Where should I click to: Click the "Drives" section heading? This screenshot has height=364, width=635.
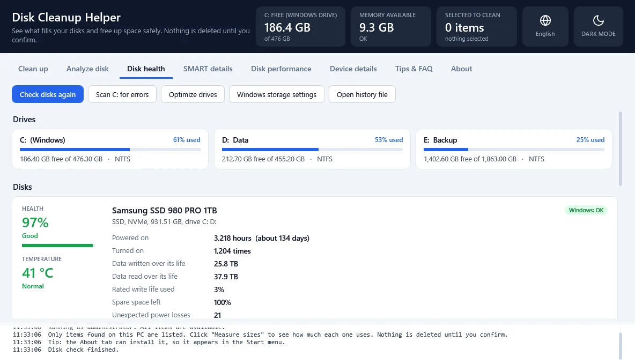pyautogui.click(x=24, y=120)
